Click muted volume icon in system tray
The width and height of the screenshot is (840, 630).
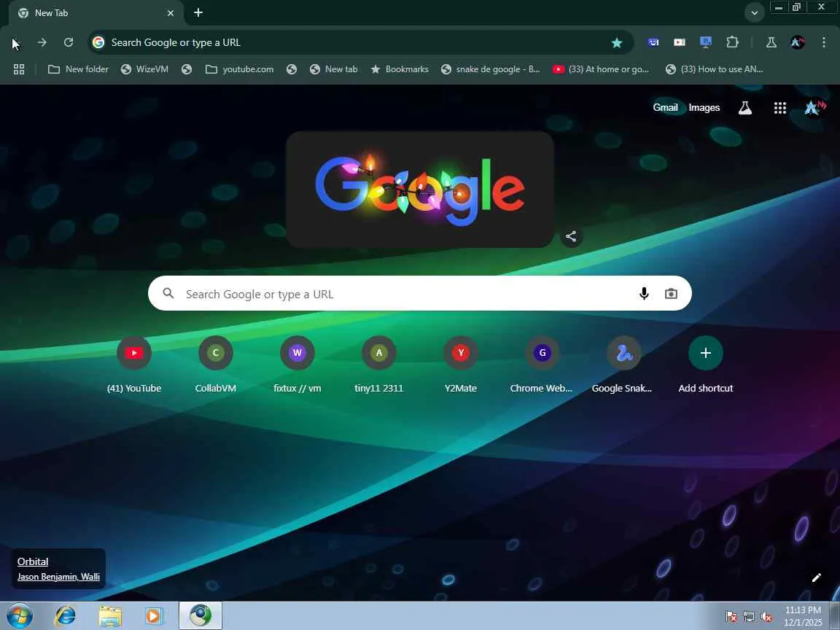766,617
